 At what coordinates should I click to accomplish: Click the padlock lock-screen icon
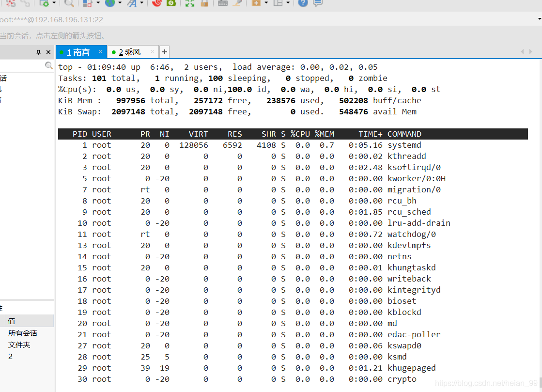click(x=204, y=3)
